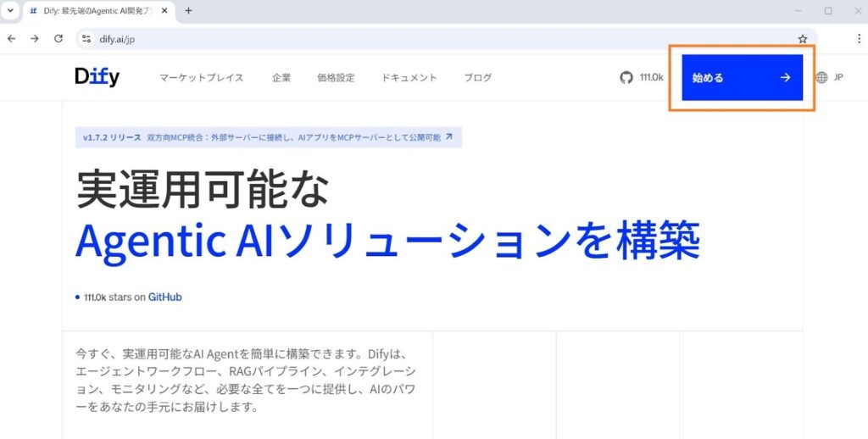Follow the GitHub link beside stars count
868x439 pixels.
(164, 297)
